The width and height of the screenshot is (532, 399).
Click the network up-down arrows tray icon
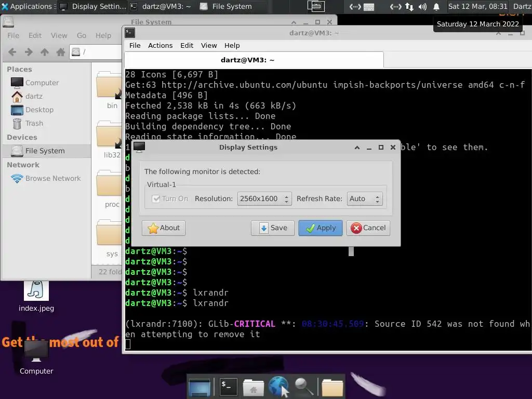point(409,7)
